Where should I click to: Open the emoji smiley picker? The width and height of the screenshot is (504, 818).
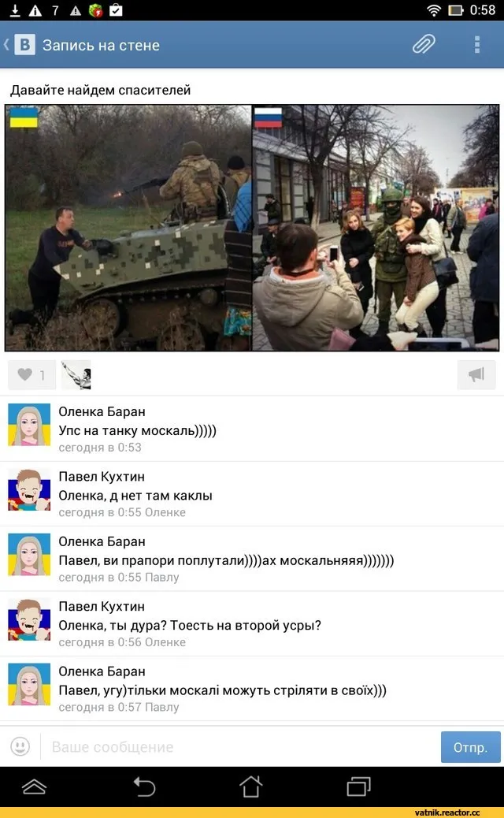[20, 746]
